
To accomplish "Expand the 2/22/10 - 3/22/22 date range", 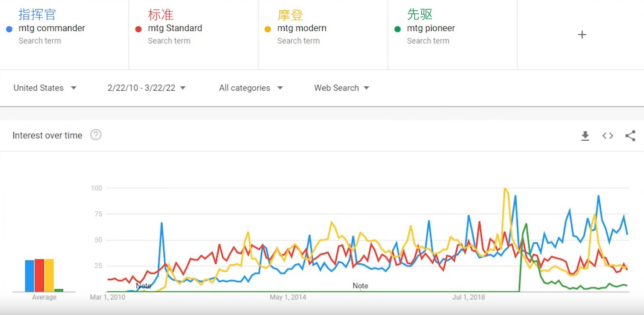I will [146, 88].
